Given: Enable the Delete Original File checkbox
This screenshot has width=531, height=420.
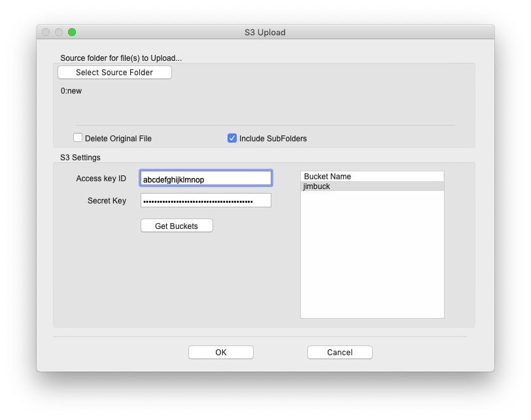Looking at the screenshot, I should tap(78, 138).
